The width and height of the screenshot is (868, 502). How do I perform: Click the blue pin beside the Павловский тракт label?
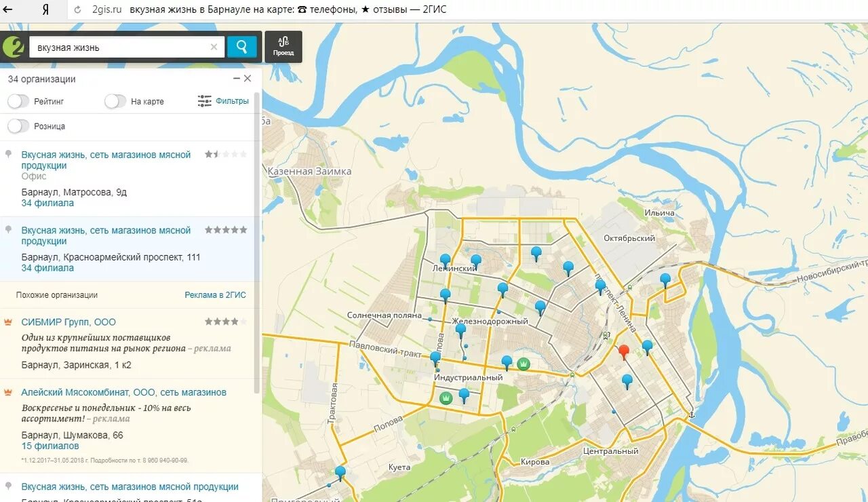click(x=435, y=358)
